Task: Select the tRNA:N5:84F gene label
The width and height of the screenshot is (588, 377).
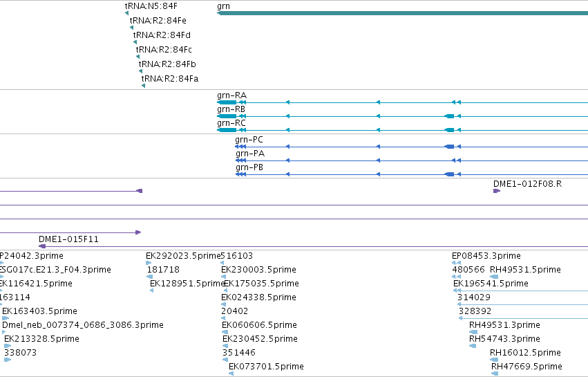Action: click(151, 6)
